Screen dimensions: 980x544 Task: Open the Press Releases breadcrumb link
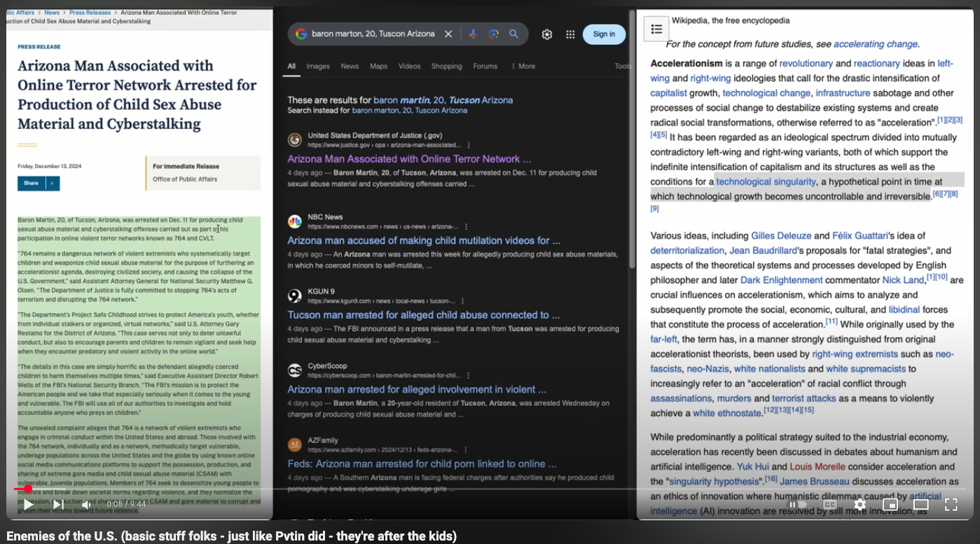coord(90,13)
